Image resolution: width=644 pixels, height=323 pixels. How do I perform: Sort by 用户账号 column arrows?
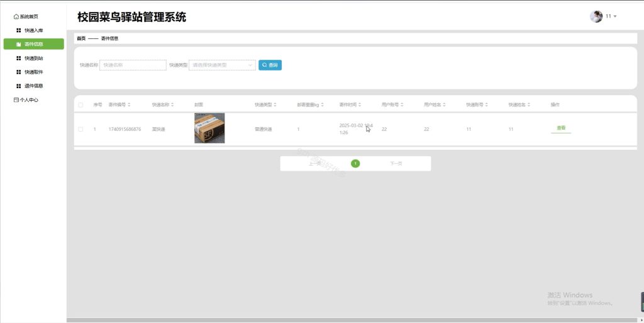coord(402,105)
